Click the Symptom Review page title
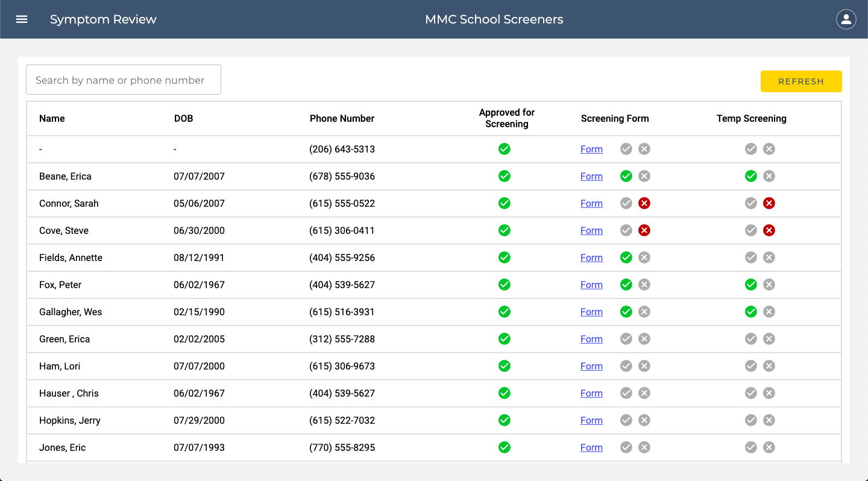The image size is (868, 481). (x=103, y=19)
